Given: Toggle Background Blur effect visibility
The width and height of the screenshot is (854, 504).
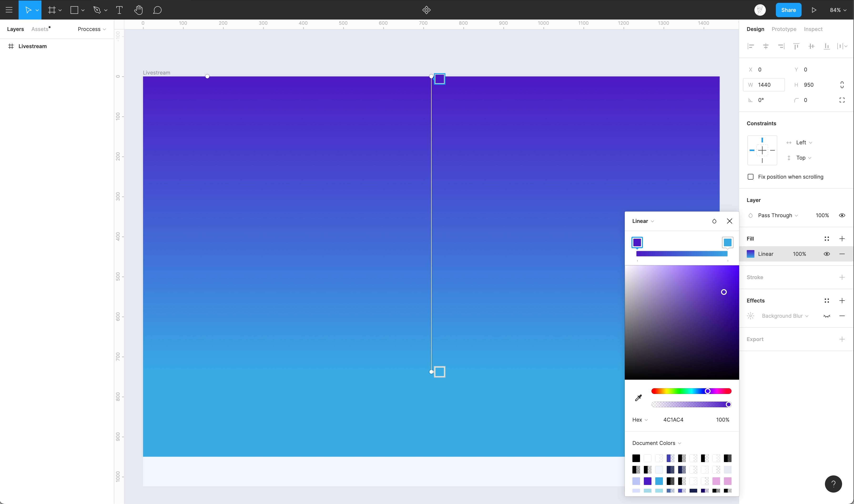Looking at the screenshot, I should tap(827, 316).
